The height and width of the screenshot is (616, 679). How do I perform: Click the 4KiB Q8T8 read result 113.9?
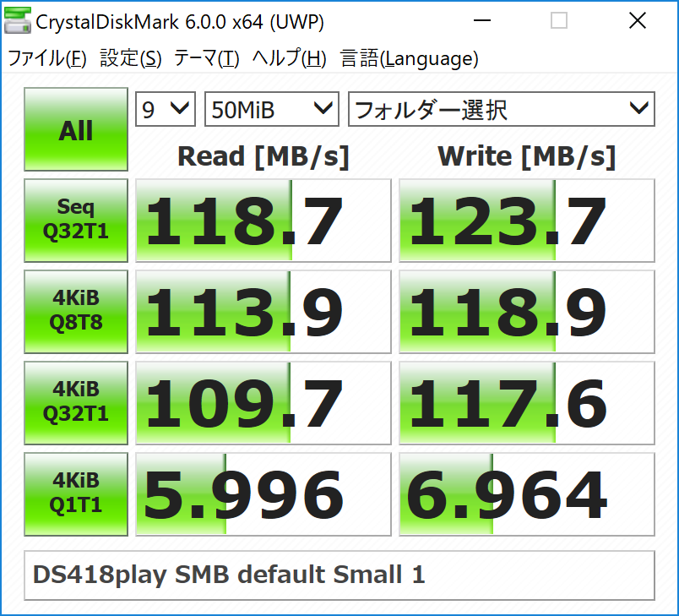click(263, 312)
